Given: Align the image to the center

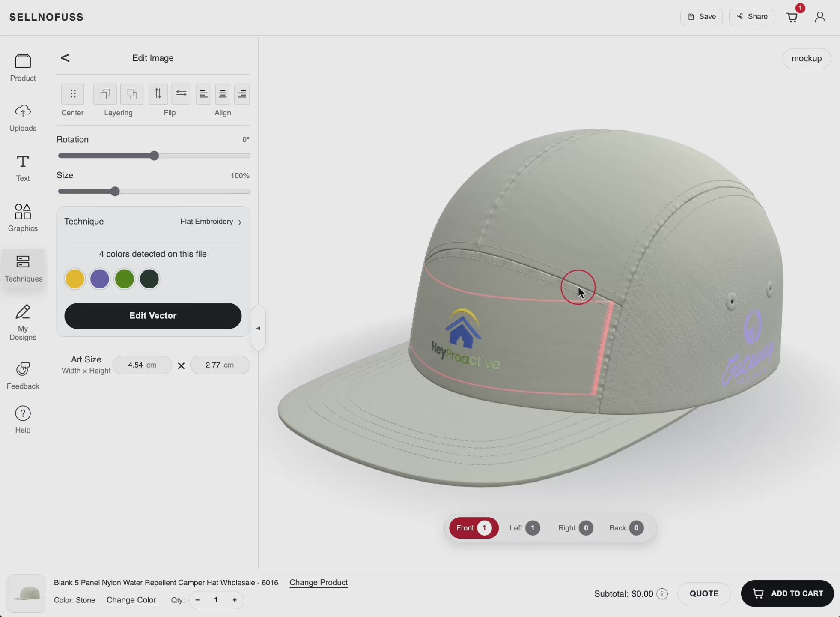Looking at the screenshot, I should pos(223,94).
